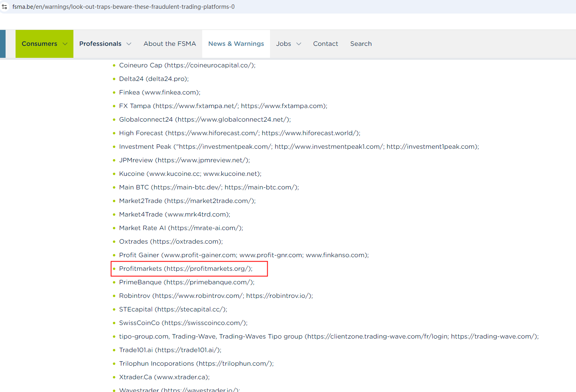This screenshot has width=576, height=392.
Task: Click the Coineuro Cap list entry
Action: pos(187,65)
